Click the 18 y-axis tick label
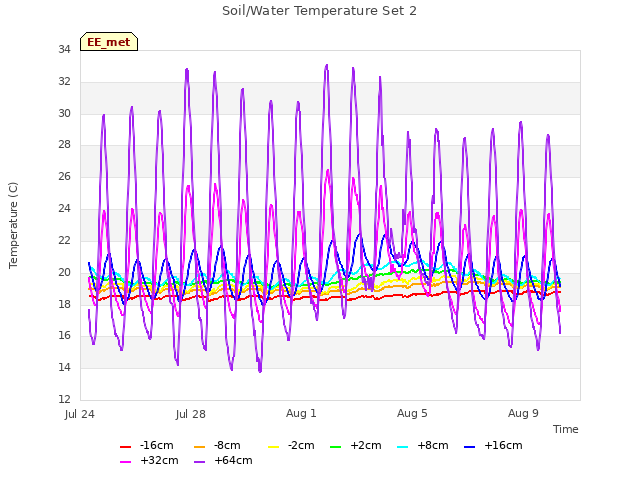 [x=64, y=304]
